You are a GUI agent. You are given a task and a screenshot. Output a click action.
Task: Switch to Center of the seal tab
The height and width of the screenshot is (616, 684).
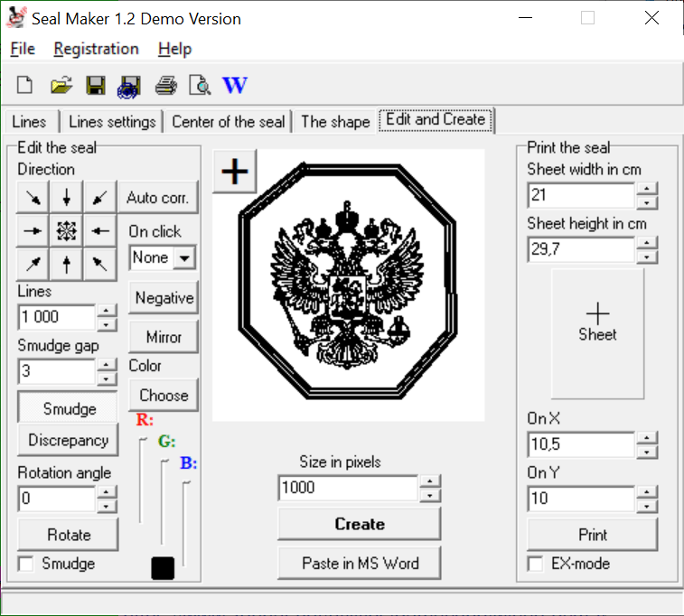[x=228, y=122]
